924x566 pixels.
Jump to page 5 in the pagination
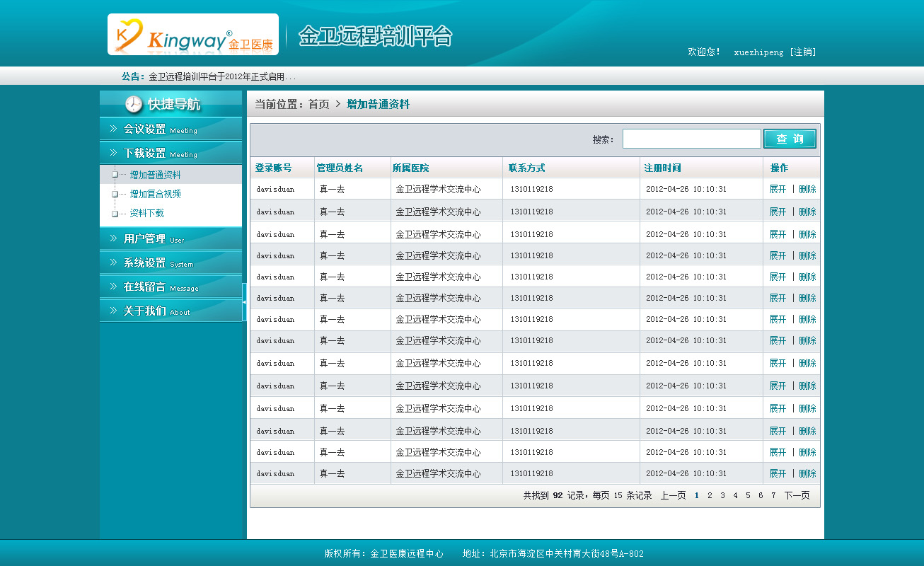pyautogui.click(x=748, y=495)
